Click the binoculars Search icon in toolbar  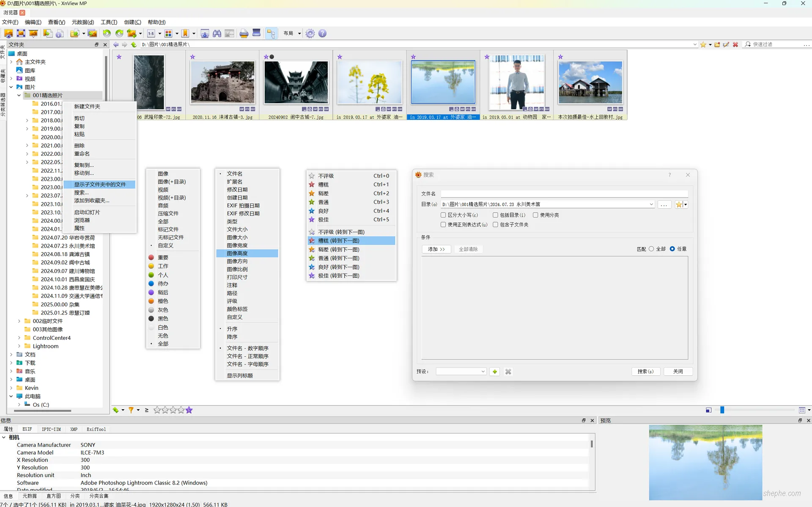pos(217,33)
